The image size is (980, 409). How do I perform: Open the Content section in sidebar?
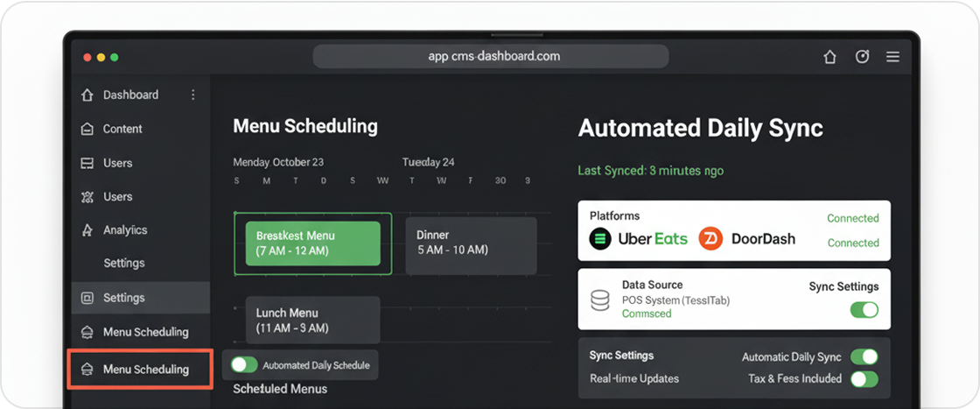coord(122,129)
